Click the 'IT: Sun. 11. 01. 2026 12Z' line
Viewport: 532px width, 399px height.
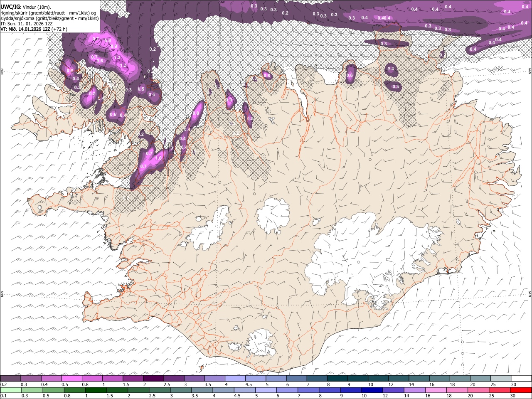click(x=27, y=24)
